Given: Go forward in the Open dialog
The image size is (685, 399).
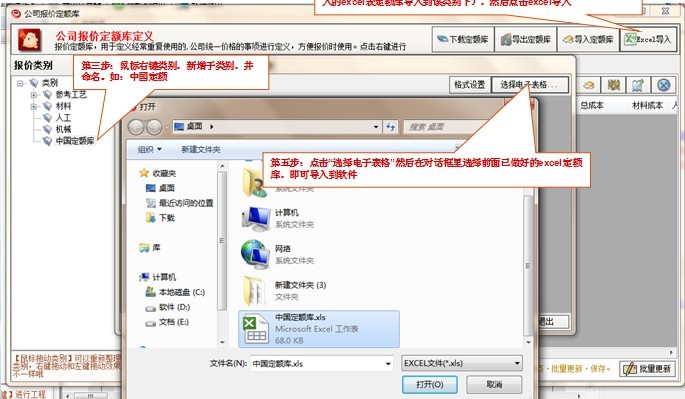Looking at the screenshot, I should click(x=154, y=127).
